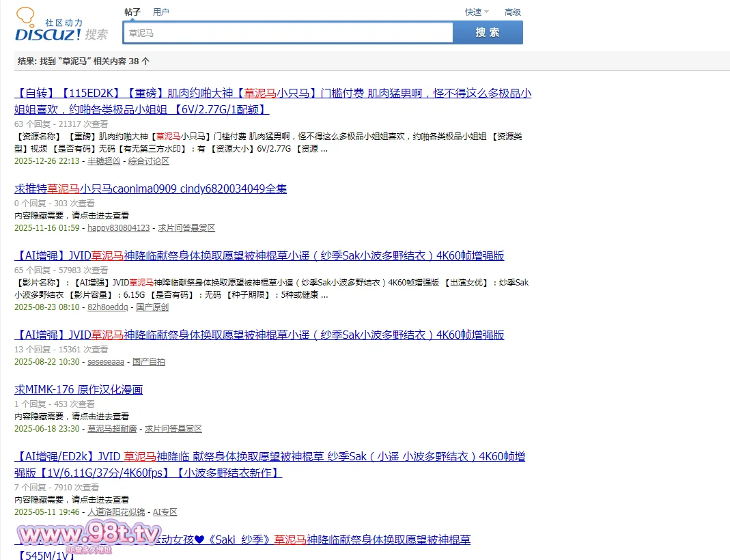The height and width of the screenshot is (560, 730).
Task: Open author profile happy830804123
Action: tap(118, 228)
